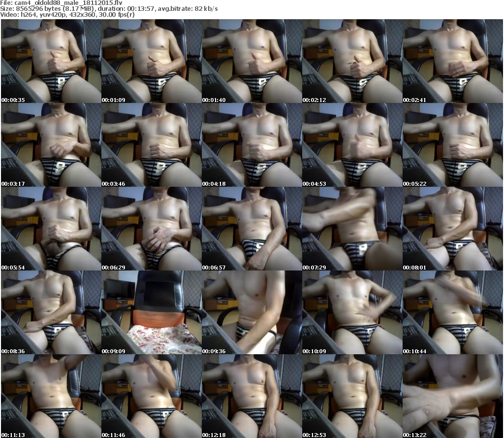504x438 pixels.
Task: Choose the 00:09:36 thumbnail
Action: click(x=252, y=312)
